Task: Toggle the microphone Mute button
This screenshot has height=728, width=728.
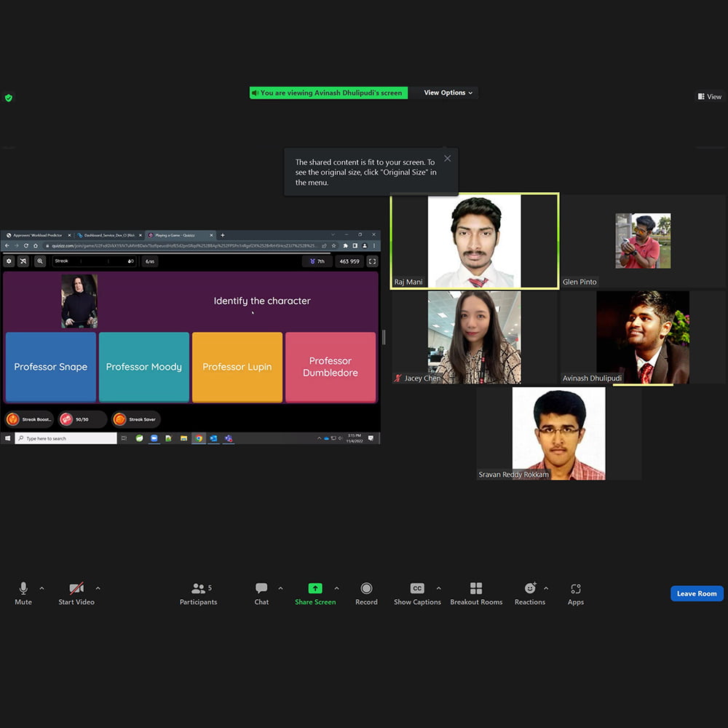Action: (x=23, y=589)
